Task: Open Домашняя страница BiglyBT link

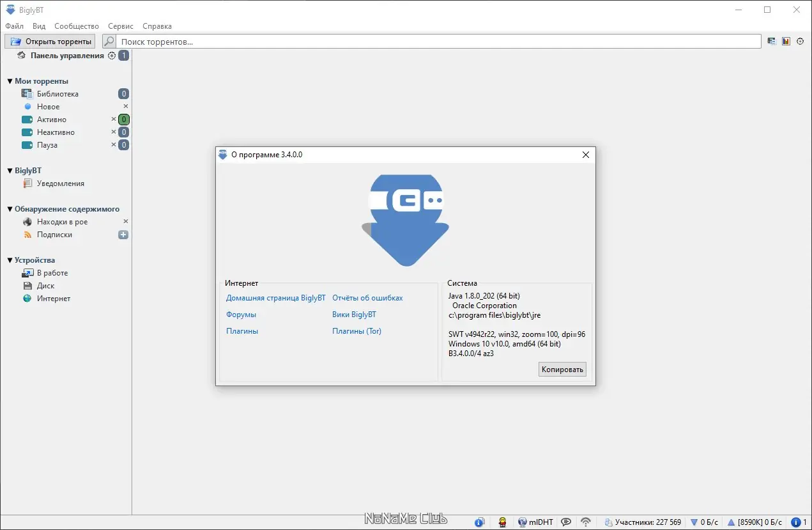Action: (x=276, y=298)
